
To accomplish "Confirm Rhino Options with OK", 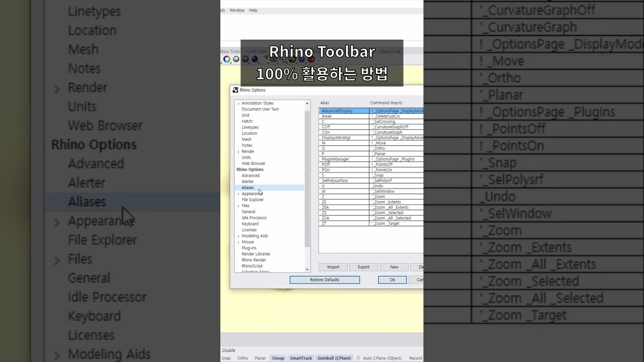I will click(392, 280).
